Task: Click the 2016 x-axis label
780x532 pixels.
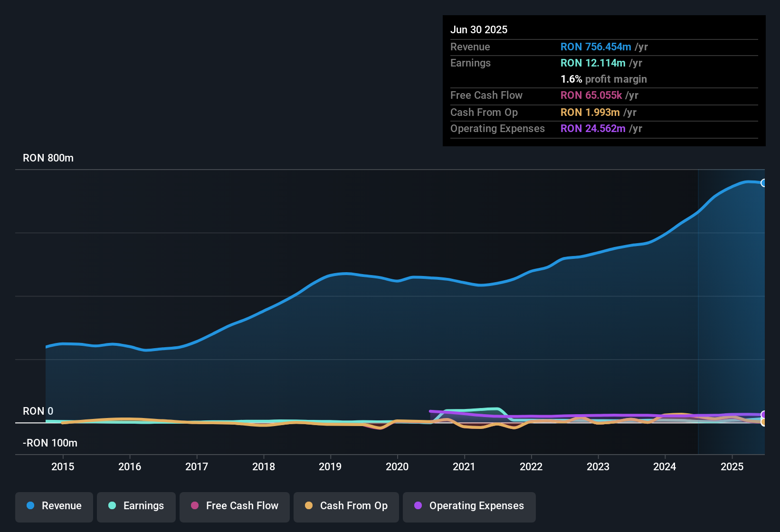Action: tap(130, 466)
